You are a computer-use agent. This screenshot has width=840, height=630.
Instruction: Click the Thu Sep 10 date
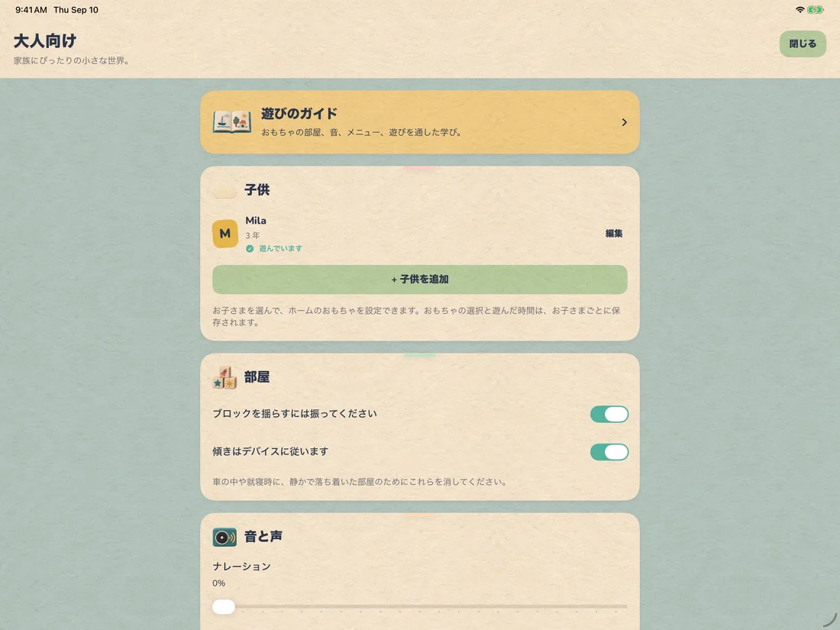point(76,10)
